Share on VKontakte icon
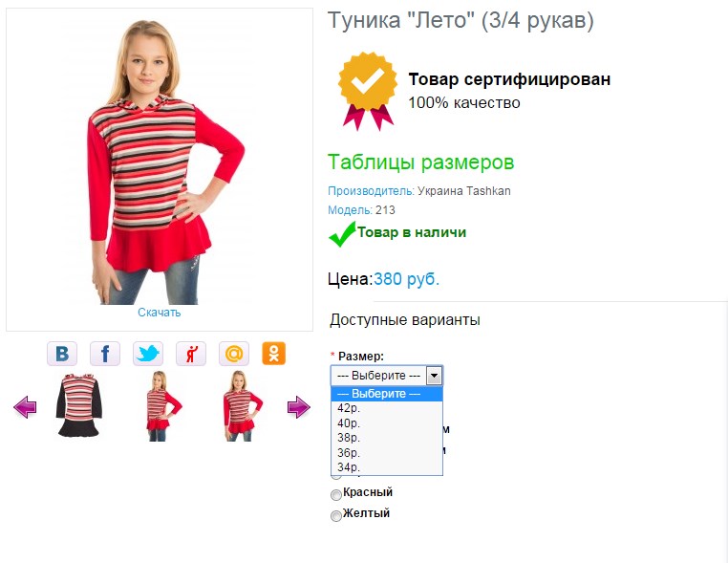 point(62,354)
